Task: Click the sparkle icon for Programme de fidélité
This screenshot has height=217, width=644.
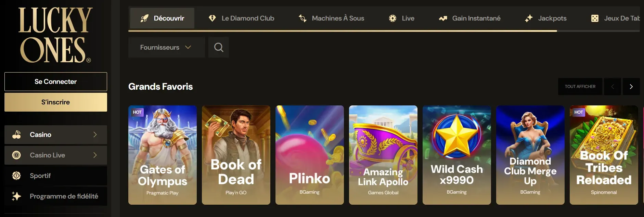Action: click(16, 196)
